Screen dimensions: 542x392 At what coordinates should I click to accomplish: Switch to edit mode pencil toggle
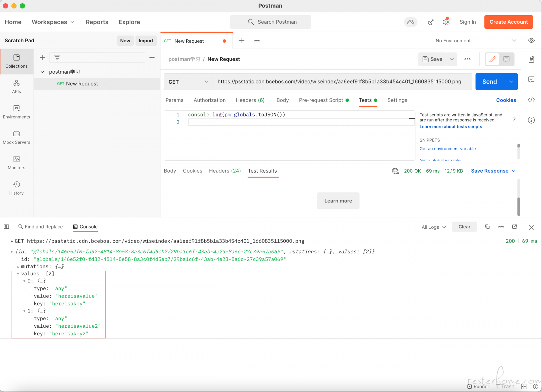coord(492,59)
